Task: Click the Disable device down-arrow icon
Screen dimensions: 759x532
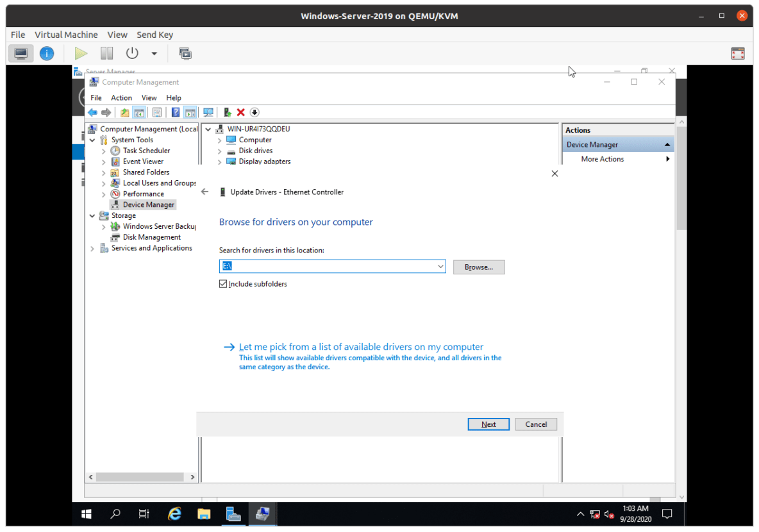Action: 254,112
